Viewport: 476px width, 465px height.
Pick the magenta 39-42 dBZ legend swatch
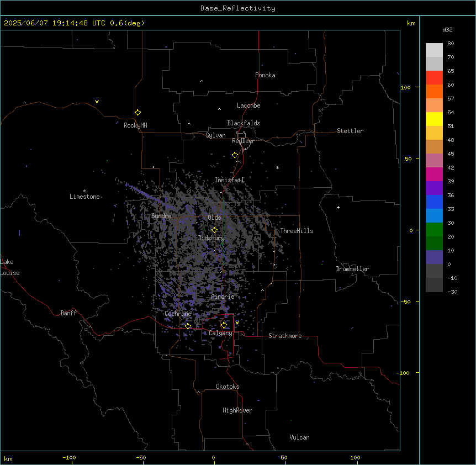(434, 175)
